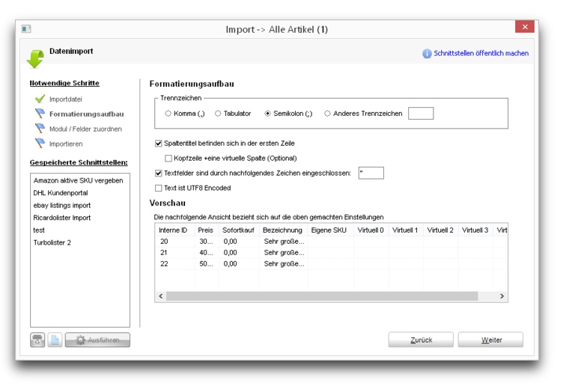Open the Importieren step

click(x=66, y=144)
